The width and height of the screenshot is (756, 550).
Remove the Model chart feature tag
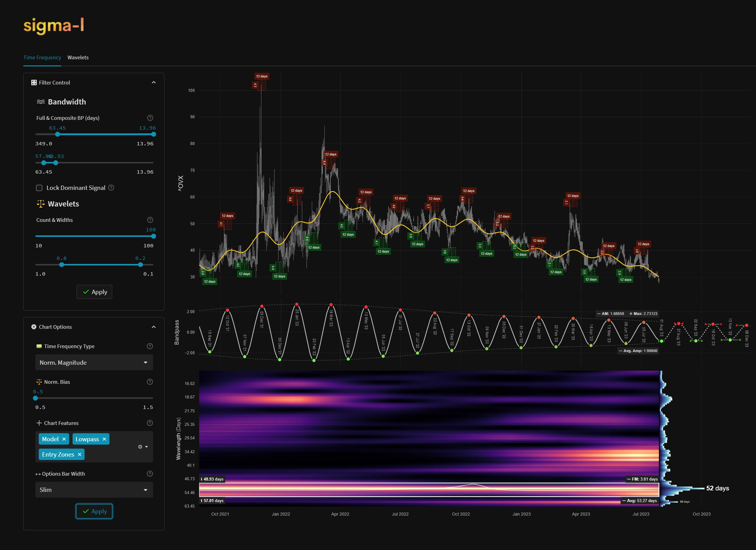(64, 439)
